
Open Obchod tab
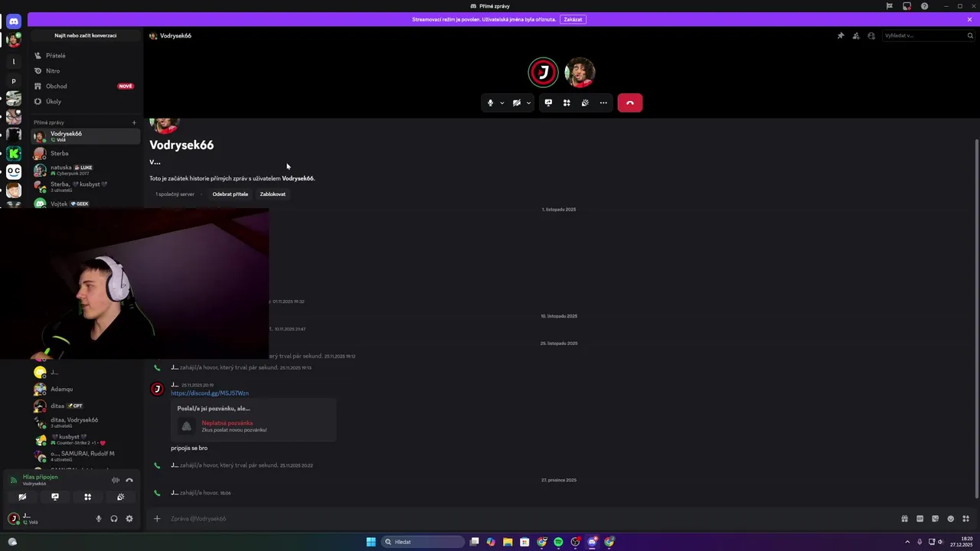[85, 86]
